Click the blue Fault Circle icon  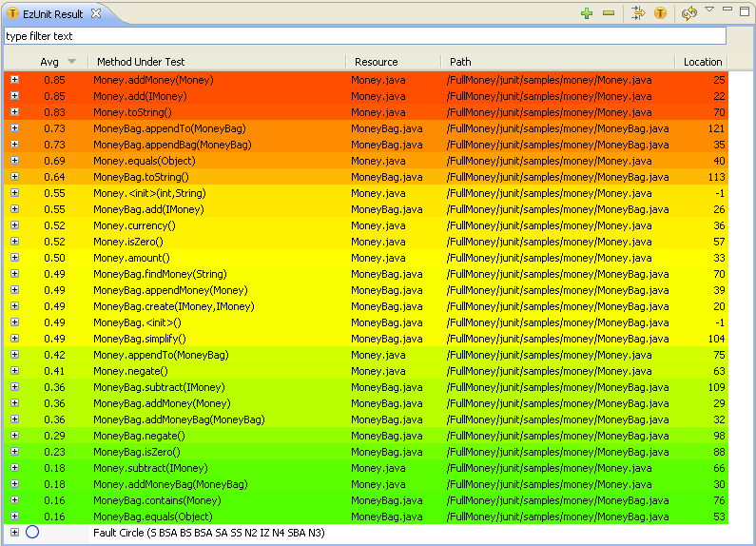[x=32, y=532]
